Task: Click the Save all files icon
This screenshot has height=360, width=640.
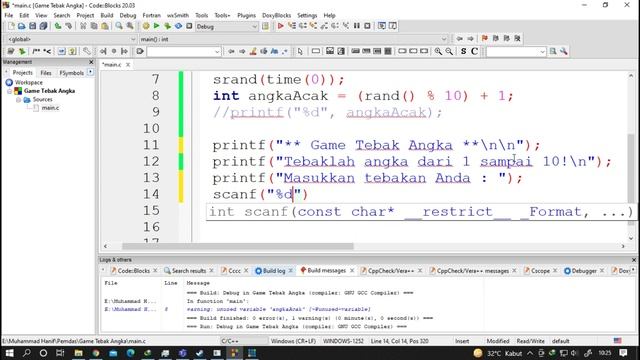Action: (43, 26)
